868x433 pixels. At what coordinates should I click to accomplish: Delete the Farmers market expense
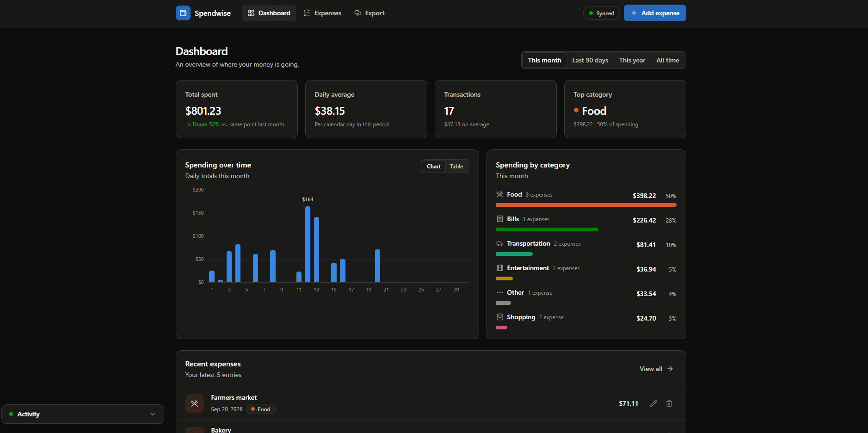pyautogui.click(x=669, y=403)
